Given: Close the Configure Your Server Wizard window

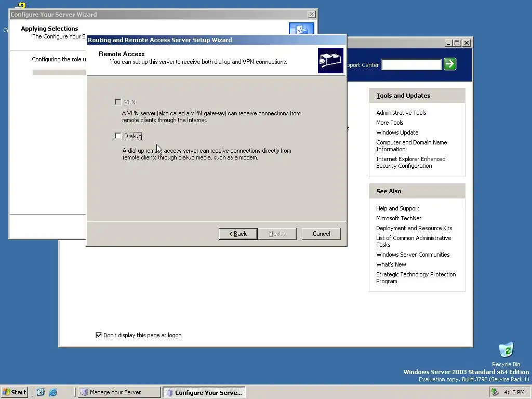Looking at the screenshot, I should 312,14.
